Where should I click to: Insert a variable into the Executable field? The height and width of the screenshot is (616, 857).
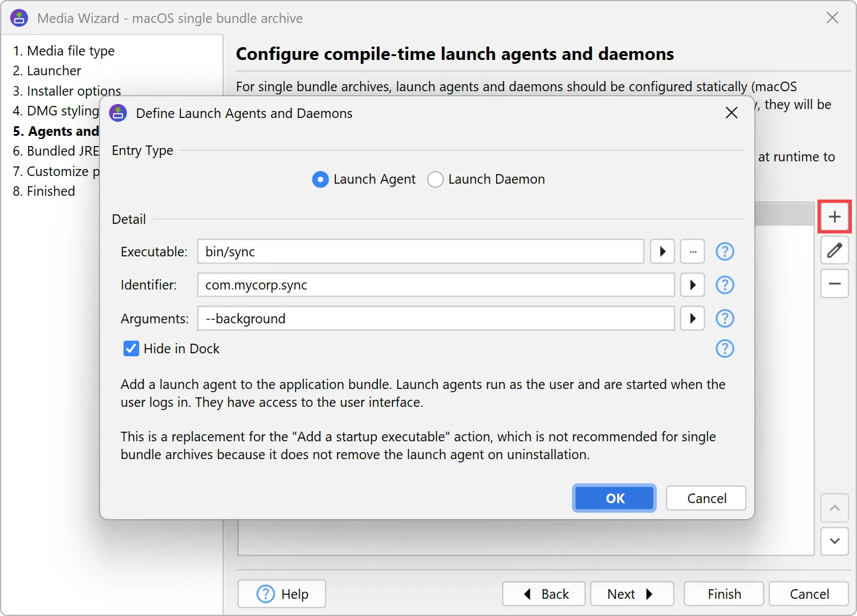pyautogui.click(x=662, y=251)
